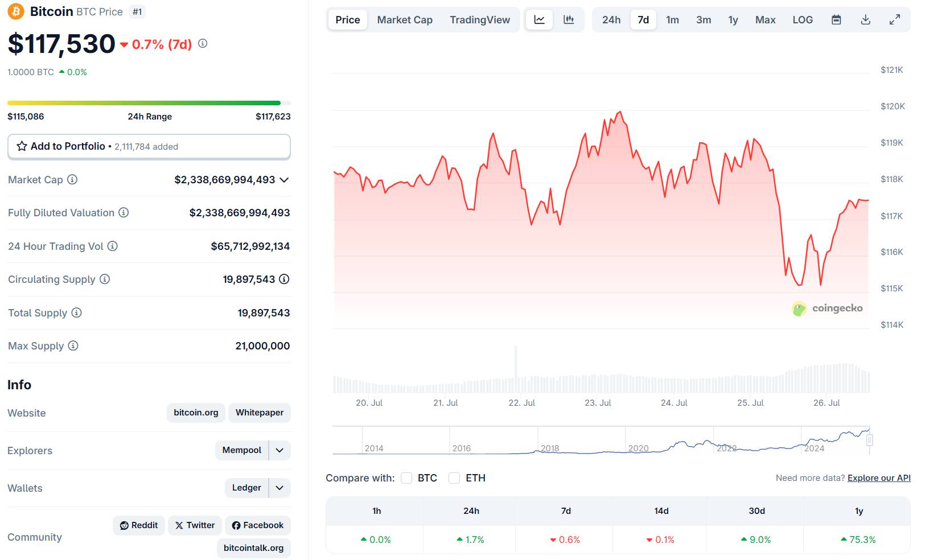Click the 1y 75.3% performance cell
This screenshot has width=925, height=560.
[x=858, y=540]
